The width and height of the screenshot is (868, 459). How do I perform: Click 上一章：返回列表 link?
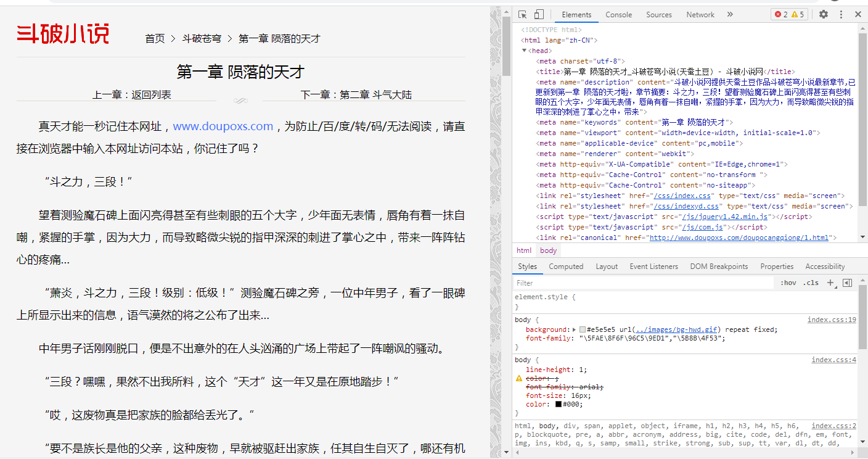point(132,95)
